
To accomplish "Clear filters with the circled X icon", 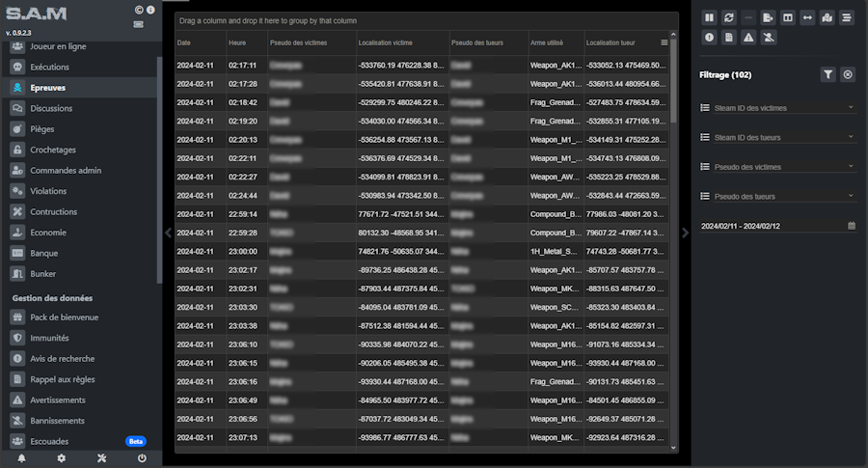I will 848,74.
